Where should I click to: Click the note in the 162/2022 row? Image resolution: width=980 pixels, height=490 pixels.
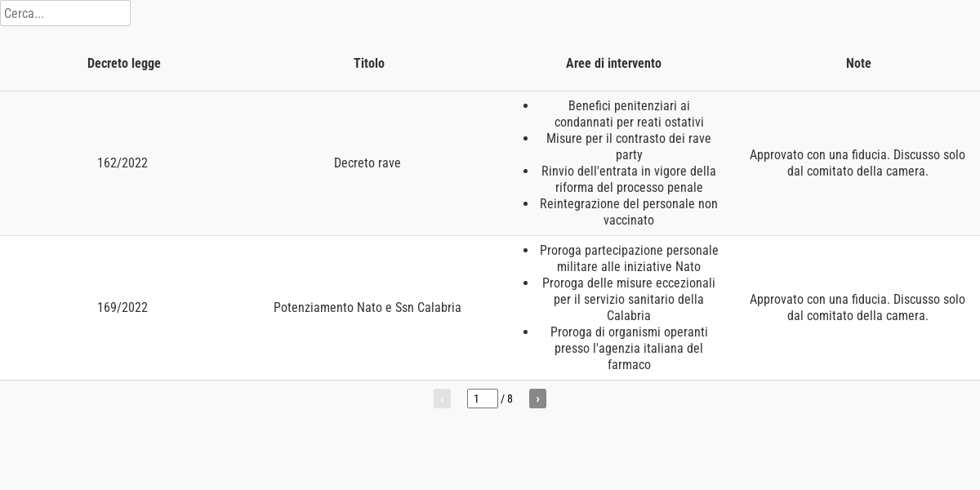pyautogui.click(x=857, y=163)
